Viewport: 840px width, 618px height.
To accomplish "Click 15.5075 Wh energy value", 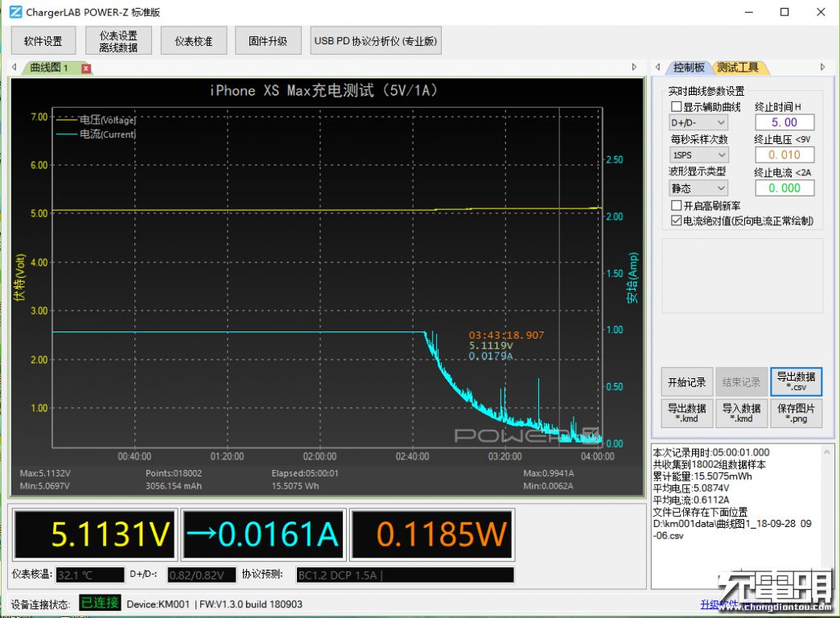I will [x=295, y=486].
